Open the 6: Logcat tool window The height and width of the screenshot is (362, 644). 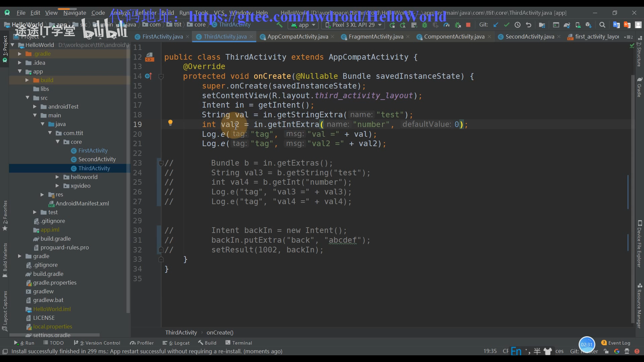(x=176, y=343)
